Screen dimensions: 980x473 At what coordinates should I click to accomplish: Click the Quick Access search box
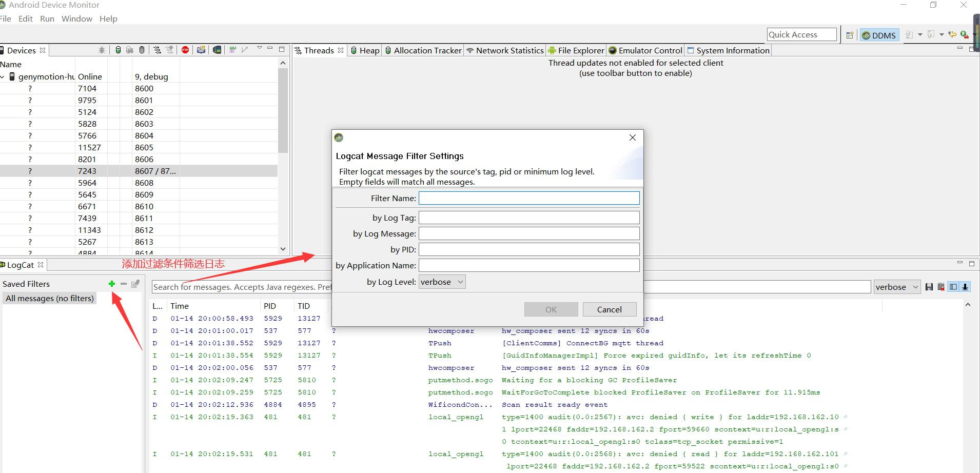(802, 34)
